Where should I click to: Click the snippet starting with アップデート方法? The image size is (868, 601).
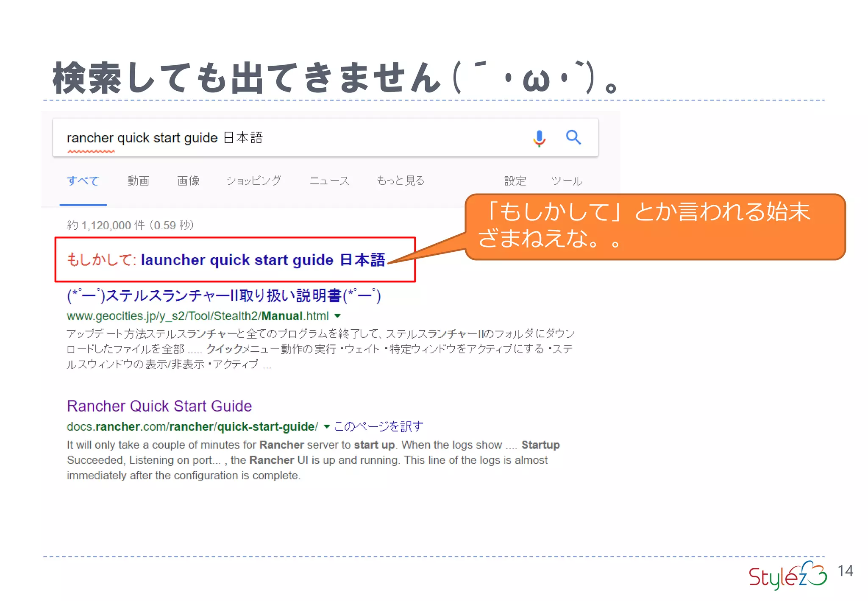(x=320, y=349)
